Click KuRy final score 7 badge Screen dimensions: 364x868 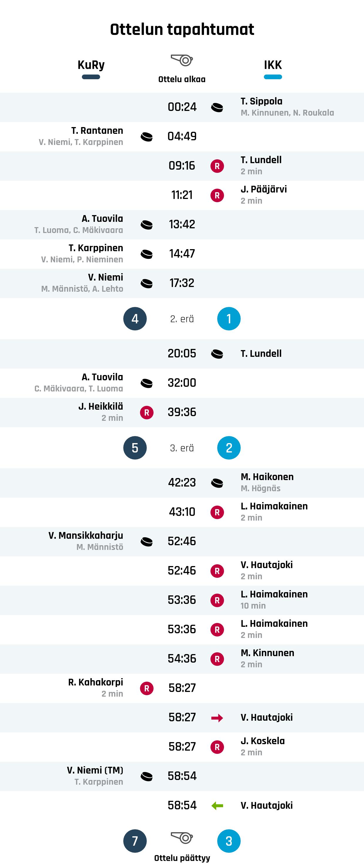135,841
